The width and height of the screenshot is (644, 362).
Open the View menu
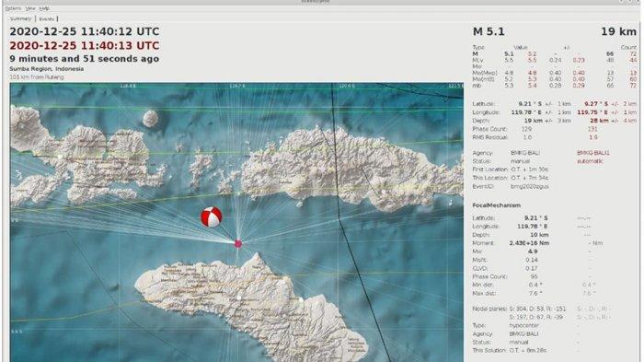tap(30, 8)
